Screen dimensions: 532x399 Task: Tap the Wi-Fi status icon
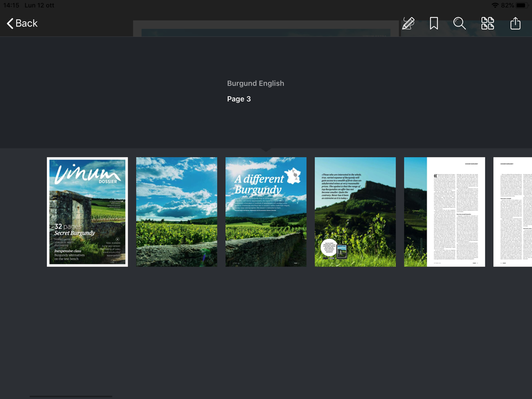point(495,5)
